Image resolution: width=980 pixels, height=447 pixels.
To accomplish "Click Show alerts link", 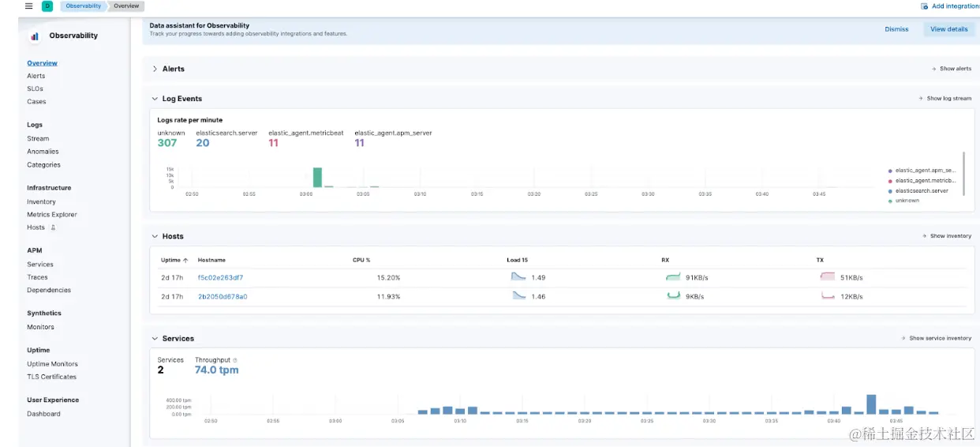I will 952,69.
